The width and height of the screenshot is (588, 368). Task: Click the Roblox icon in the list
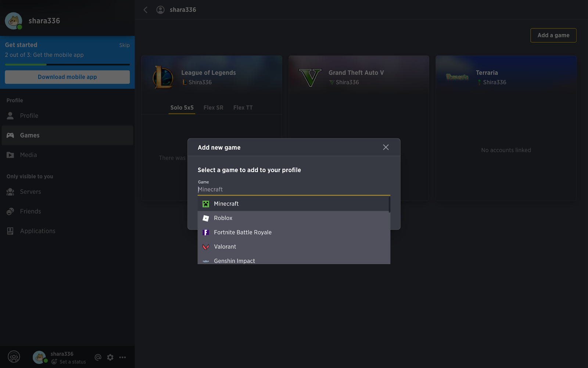point(206,218)
